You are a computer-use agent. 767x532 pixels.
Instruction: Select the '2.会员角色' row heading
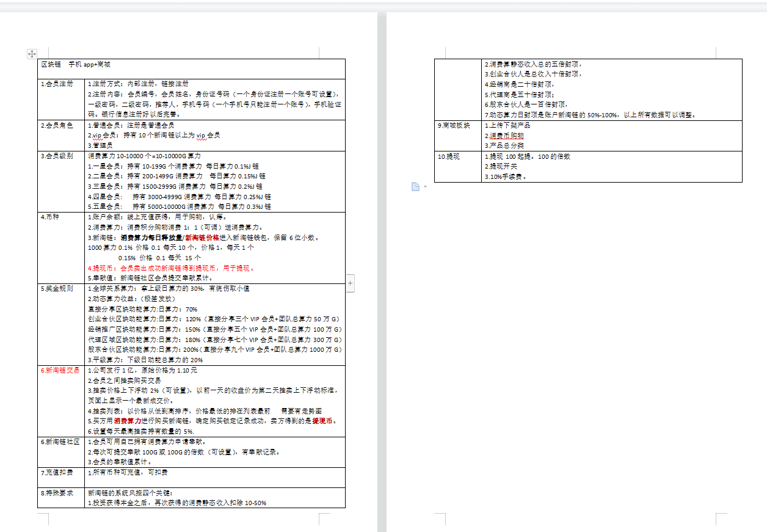tap(57, 125)
